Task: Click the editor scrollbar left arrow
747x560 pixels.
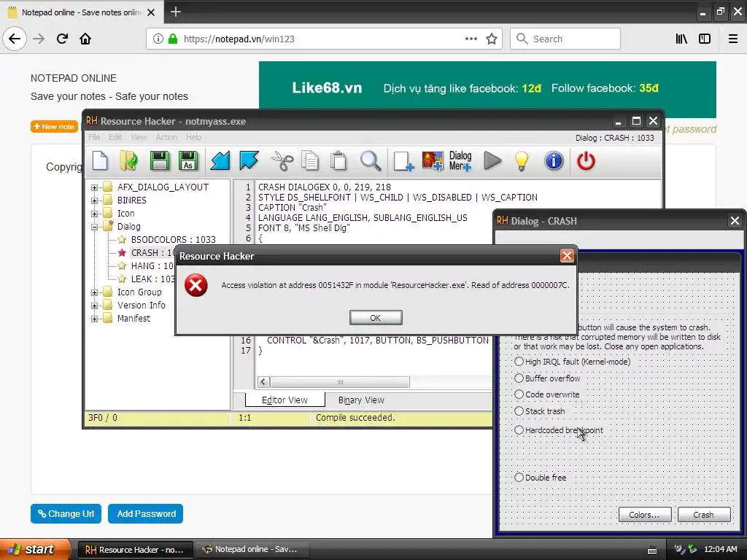Action: [x=264, y=382]
